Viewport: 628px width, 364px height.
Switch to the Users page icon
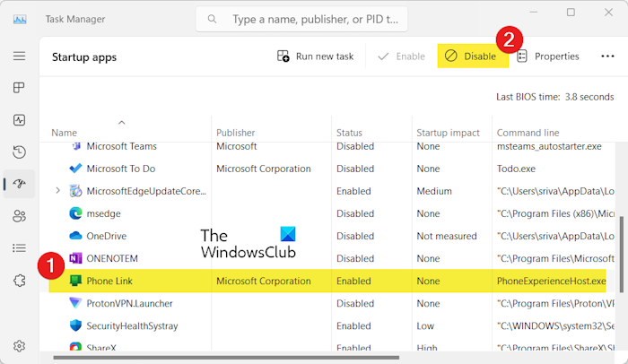pyautogui.click(x=19, y=216)
